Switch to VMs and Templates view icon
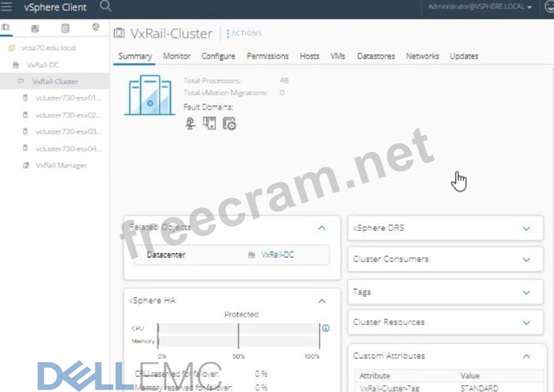This screenshot has height=392, width=554. pyautogui.click(x=35, y=28)
